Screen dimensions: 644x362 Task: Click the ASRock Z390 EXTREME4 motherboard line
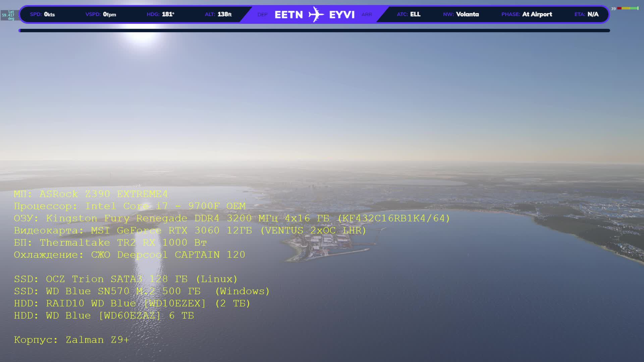(91, 194)
